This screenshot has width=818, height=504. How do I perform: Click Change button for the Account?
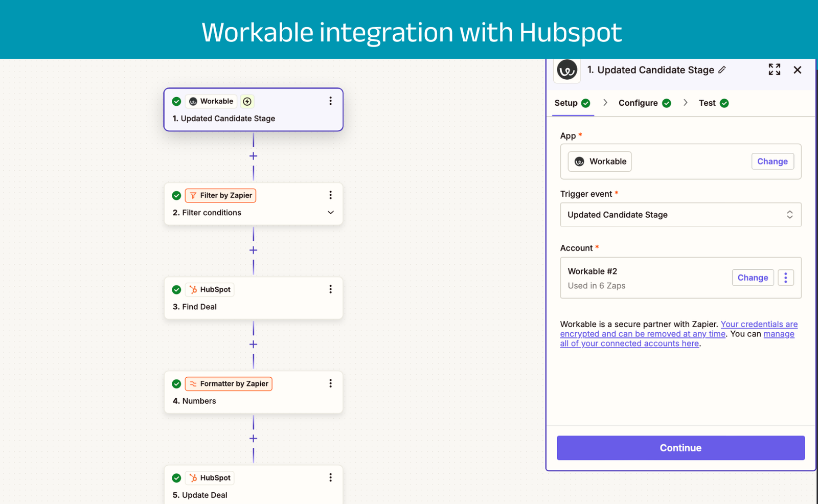tap(753, 278)
